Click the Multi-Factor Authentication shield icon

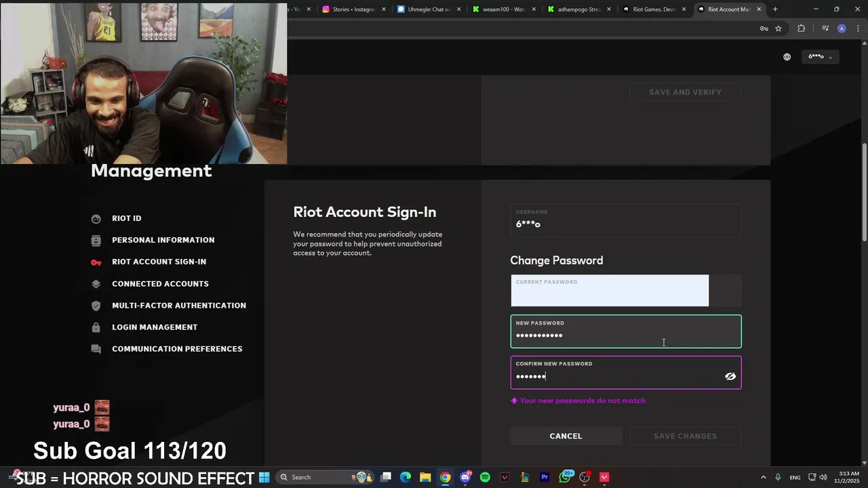[96, 306]
